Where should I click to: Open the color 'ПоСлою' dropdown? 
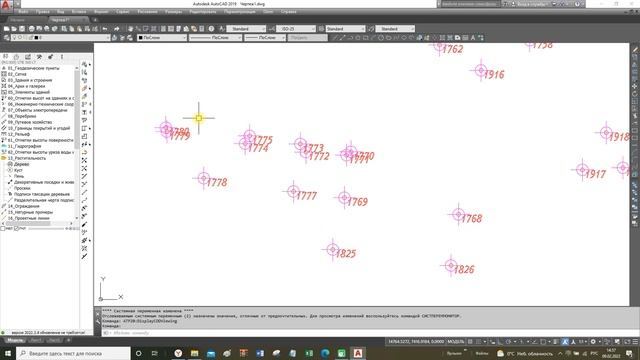click(x=162, y=38)
